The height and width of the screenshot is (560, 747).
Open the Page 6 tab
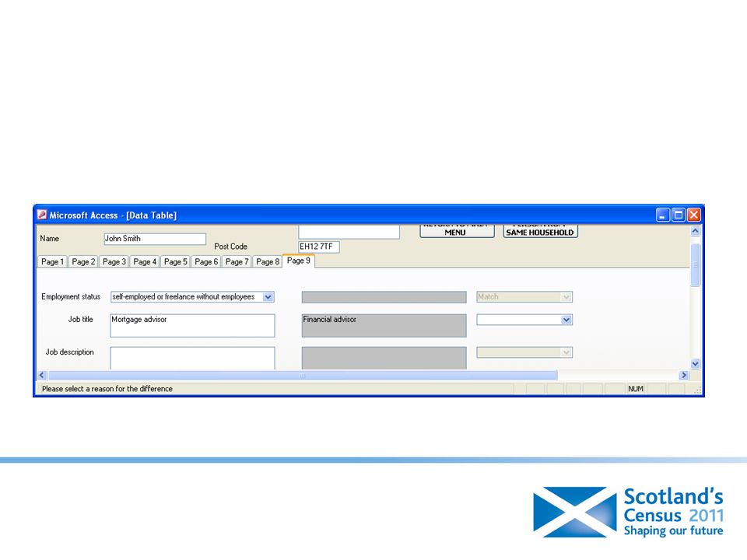pyautogui.click(x=205, y=261)
